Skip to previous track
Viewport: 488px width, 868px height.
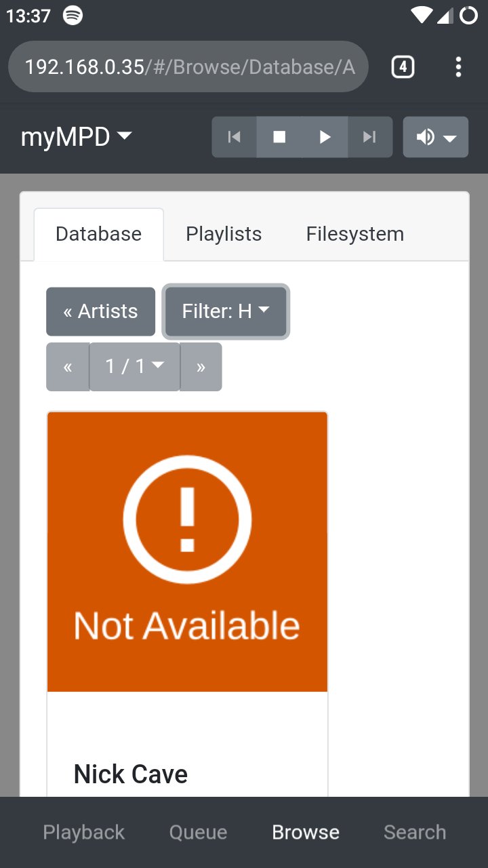235,137
